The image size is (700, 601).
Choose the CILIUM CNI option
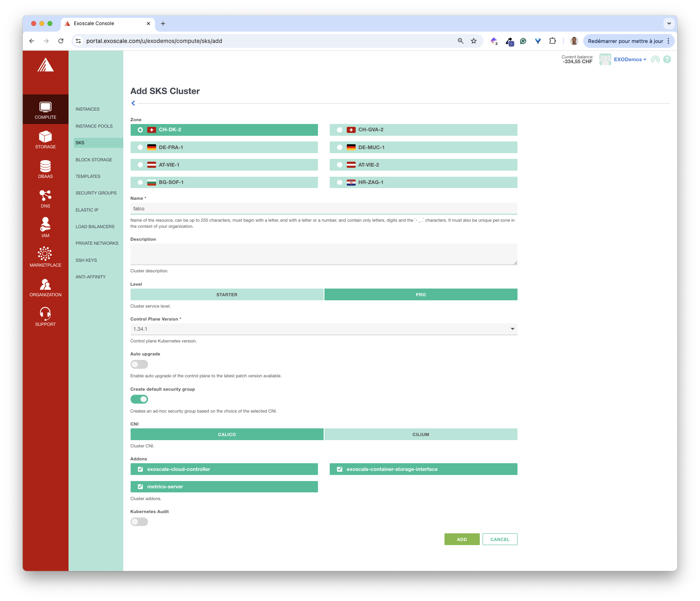(421, 434)
